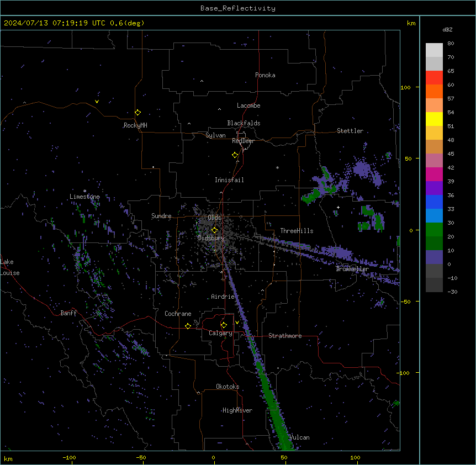Viewport: 476px width, 465px height.
Task: Click the 100 tick on right axis
Action: tap(405, 87)
